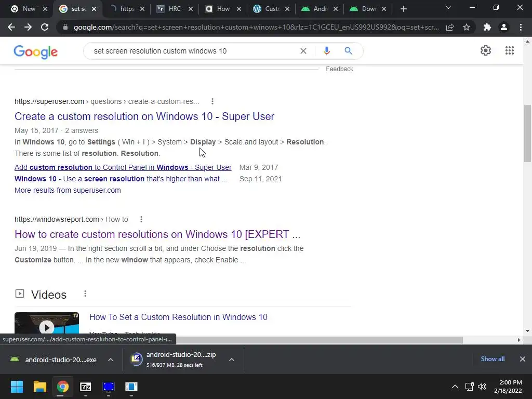The image size is (532, 399).
Task: Open options for superuser.com result
Action: pos(212,101)
